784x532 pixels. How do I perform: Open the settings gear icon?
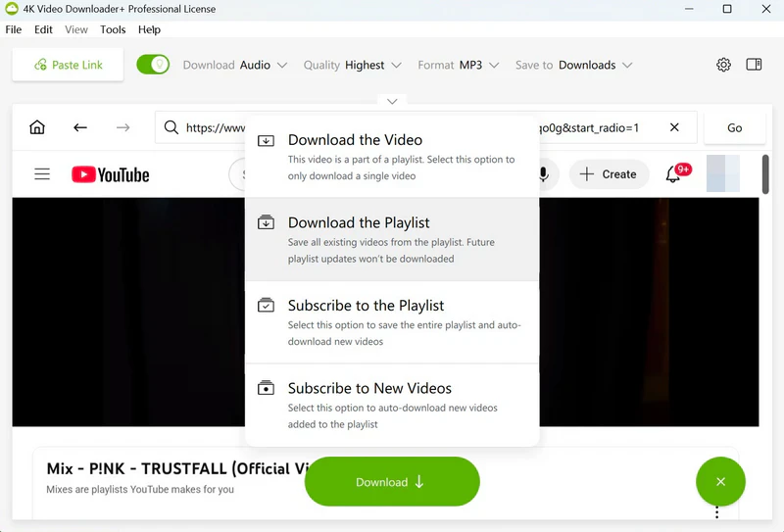(723, 65)
